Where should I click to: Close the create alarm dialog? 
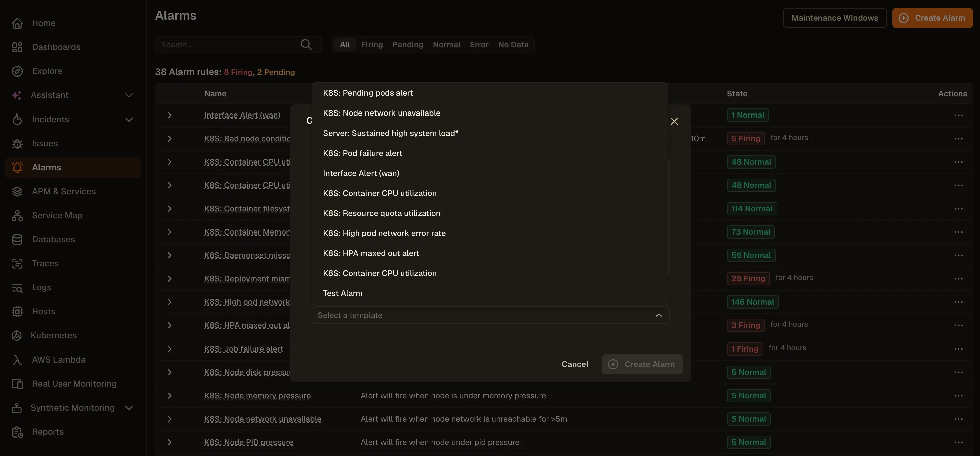674,121
